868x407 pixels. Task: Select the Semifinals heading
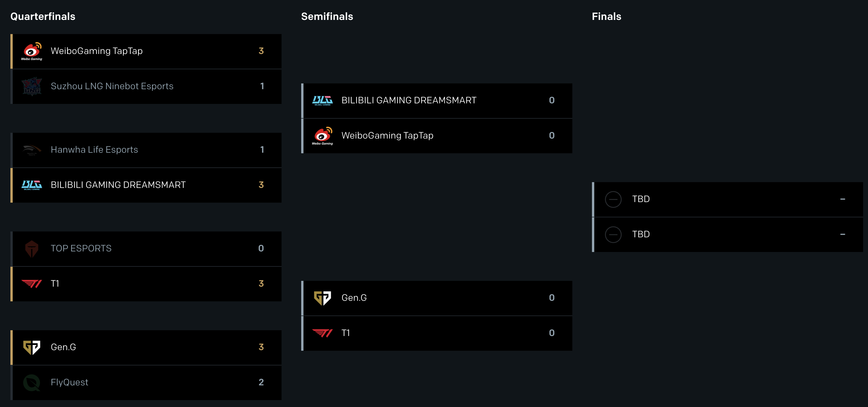point(327,16)
